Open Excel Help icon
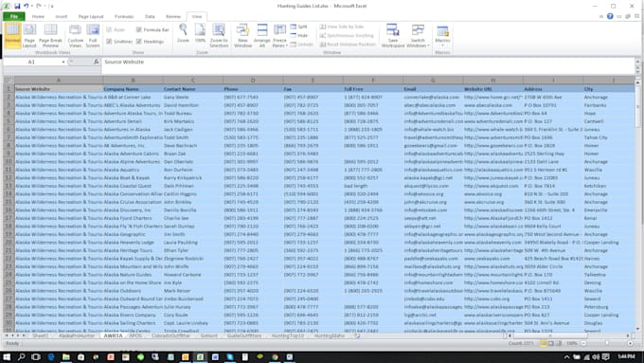The height and width of the screenshot is (363, 644). 610,16
